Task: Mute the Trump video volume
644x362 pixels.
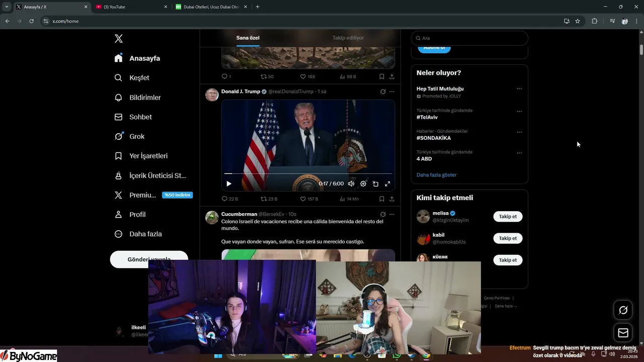Action: pyautogui.click(x=351, y=184)
